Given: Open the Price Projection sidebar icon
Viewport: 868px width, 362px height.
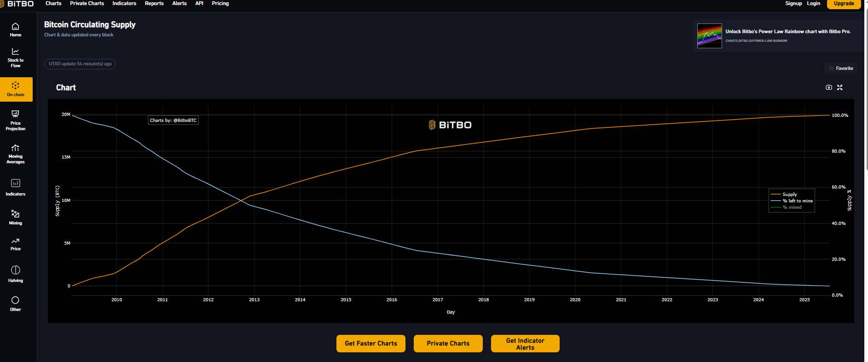Looking at the screenshot, I should point(16,120).
